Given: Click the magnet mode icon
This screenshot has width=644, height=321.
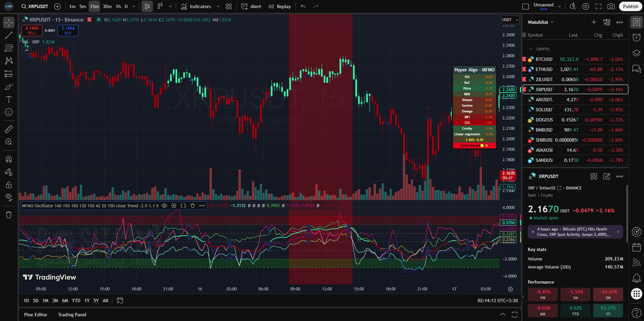Looking at the screenshot, I should 9,159.
